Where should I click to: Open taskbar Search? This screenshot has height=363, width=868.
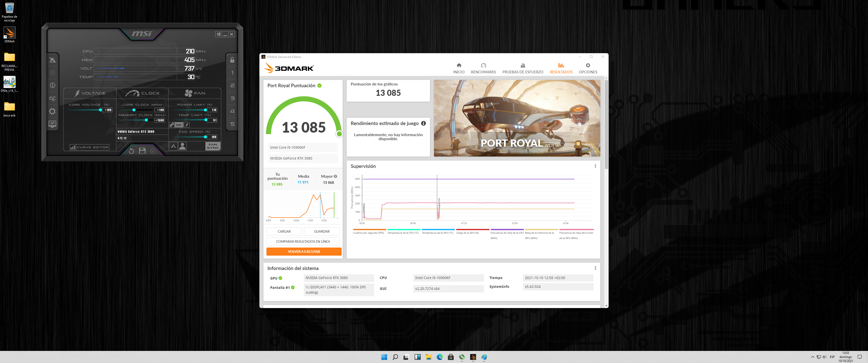(x=395, y=357)
